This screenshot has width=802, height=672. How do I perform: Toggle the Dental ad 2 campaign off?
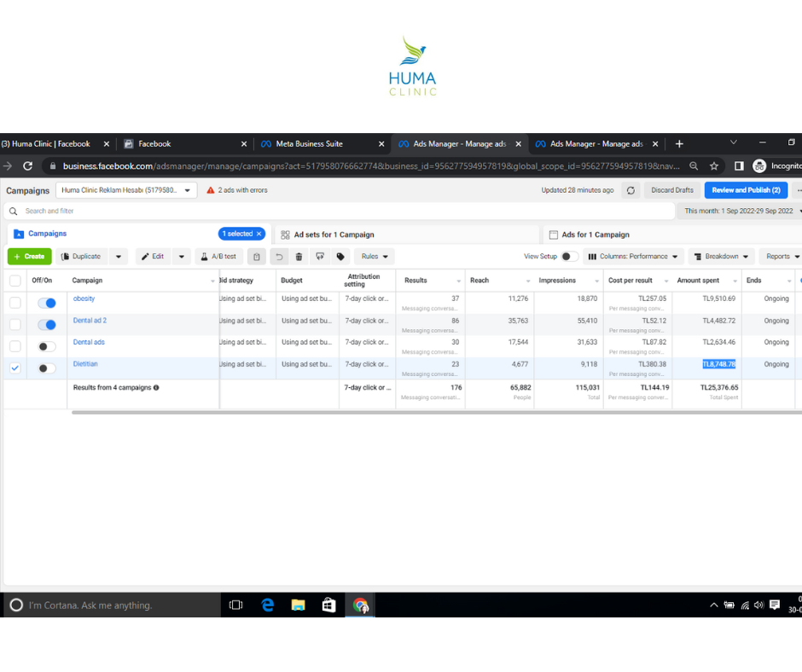(x=47, y=325)
